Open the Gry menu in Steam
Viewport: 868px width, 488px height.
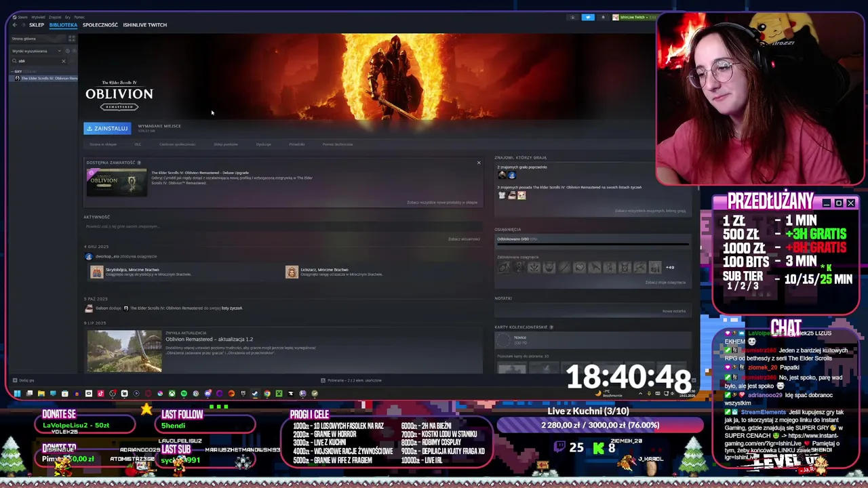coord(67,17)
